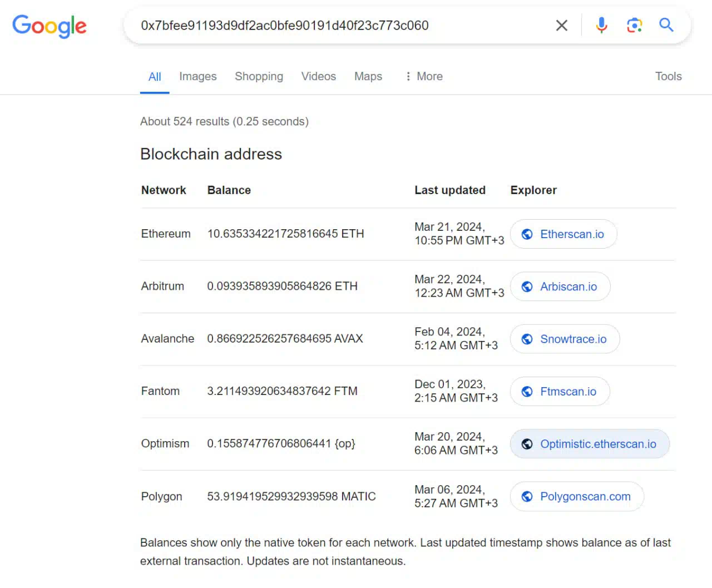Viewport: 712px width, 588px height.
Task: Open the Etherscan.io explorer link
Action: [x=563, y=234]
